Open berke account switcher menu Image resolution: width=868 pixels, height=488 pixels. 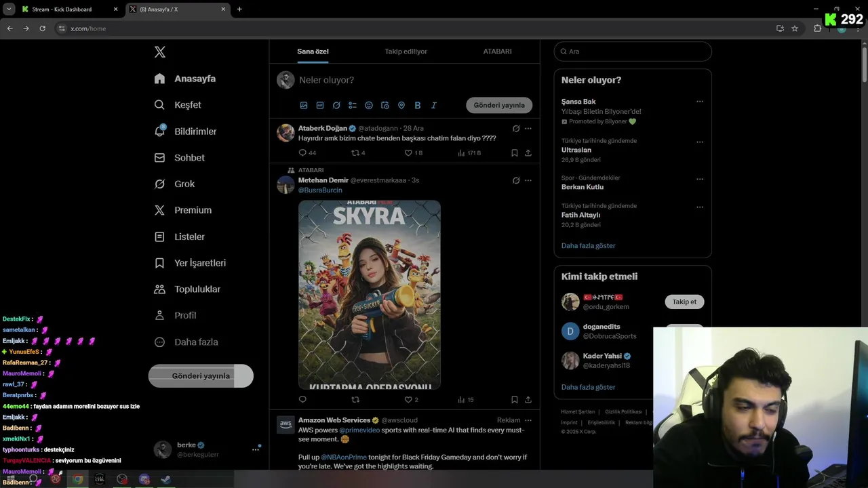208,449
